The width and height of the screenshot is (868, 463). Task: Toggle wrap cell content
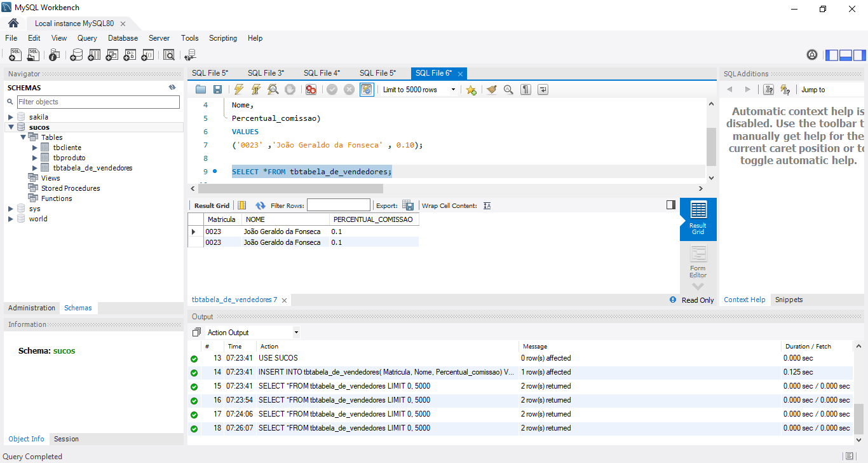pos(487,205)
